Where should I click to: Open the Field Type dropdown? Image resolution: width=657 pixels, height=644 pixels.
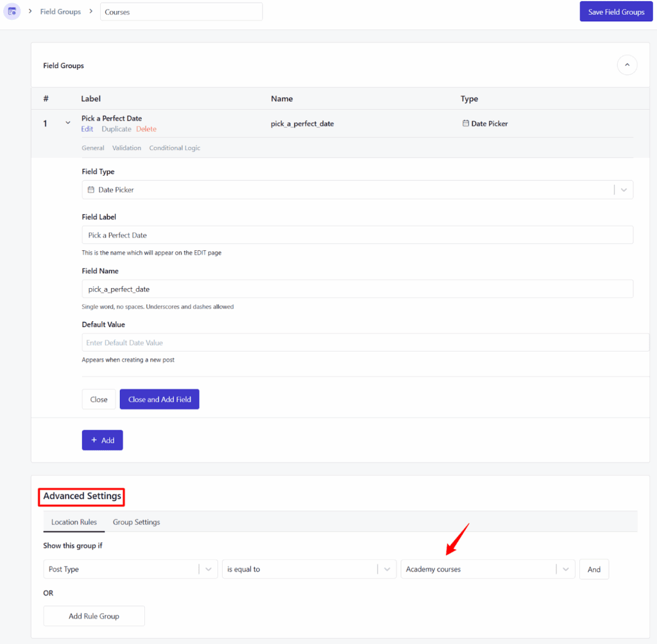(x=622, y=189)
